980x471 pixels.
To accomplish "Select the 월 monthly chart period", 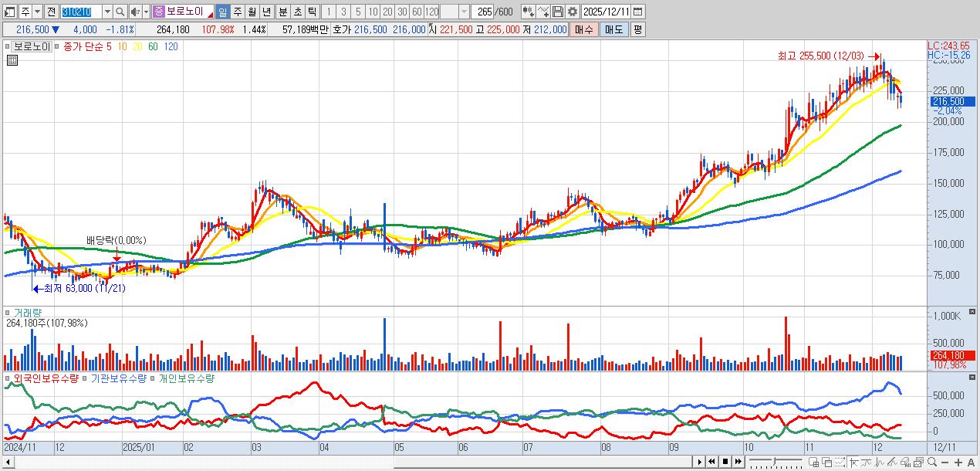I will tap(252, 12).
